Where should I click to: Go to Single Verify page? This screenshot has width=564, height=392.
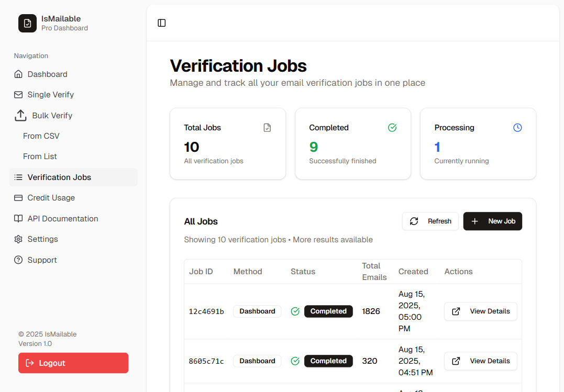click(50, 95)
